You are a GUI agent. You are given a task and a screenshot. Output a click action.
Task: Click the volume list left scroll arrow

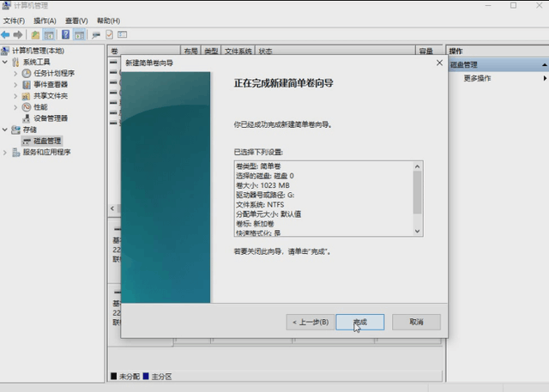[112, 208]
